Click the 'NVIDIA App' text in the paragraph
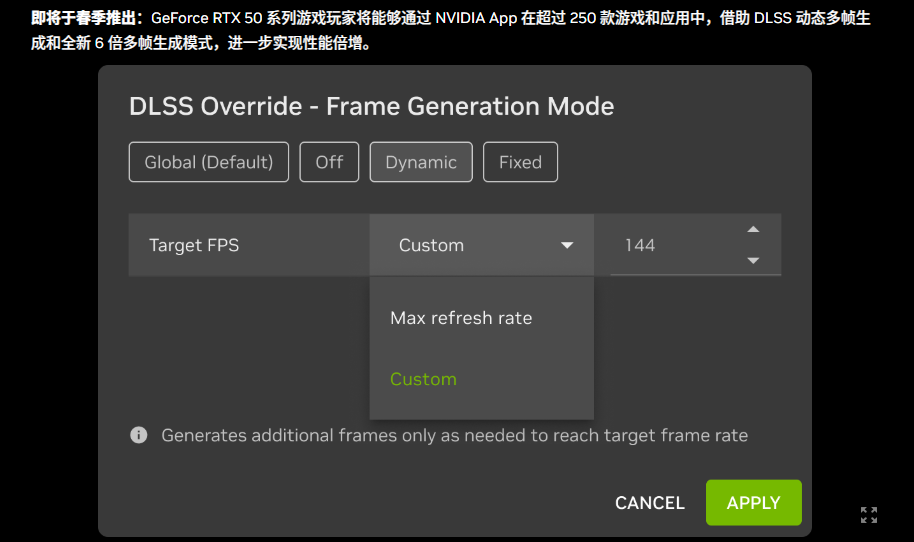 point(475,18)
